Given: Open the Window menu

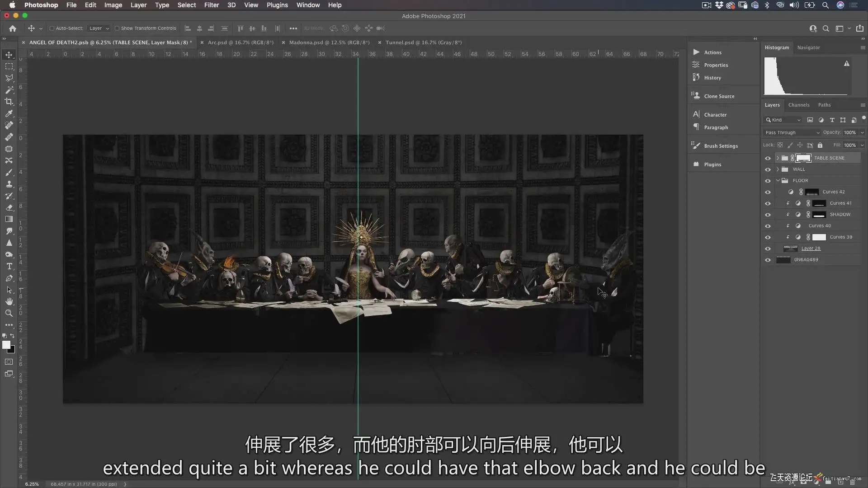Looking at the screenshot, I should [308, 5].
